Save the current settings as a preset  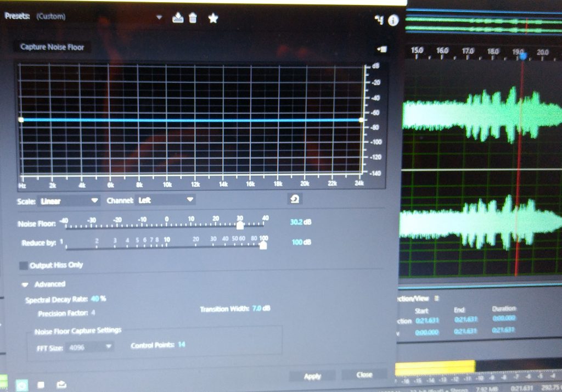pyautogui.click(x=178, y=18)
